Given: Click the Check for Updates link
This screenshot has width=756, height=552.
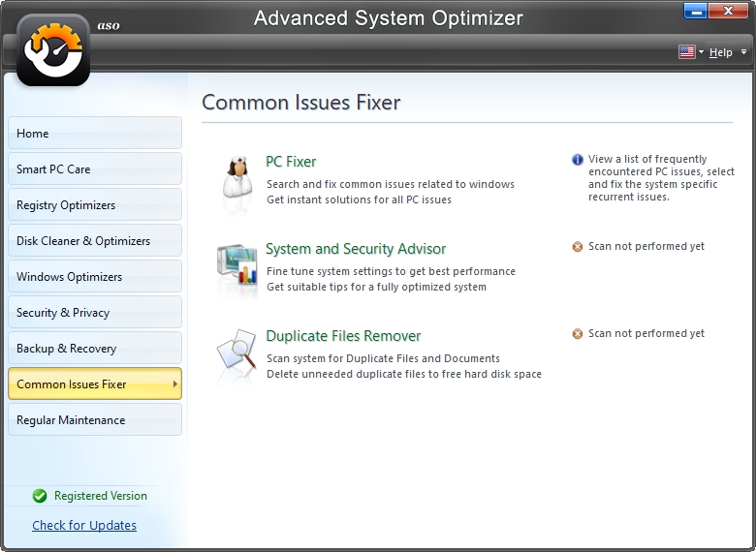Looking at the screenshot, I should (84, 526).
